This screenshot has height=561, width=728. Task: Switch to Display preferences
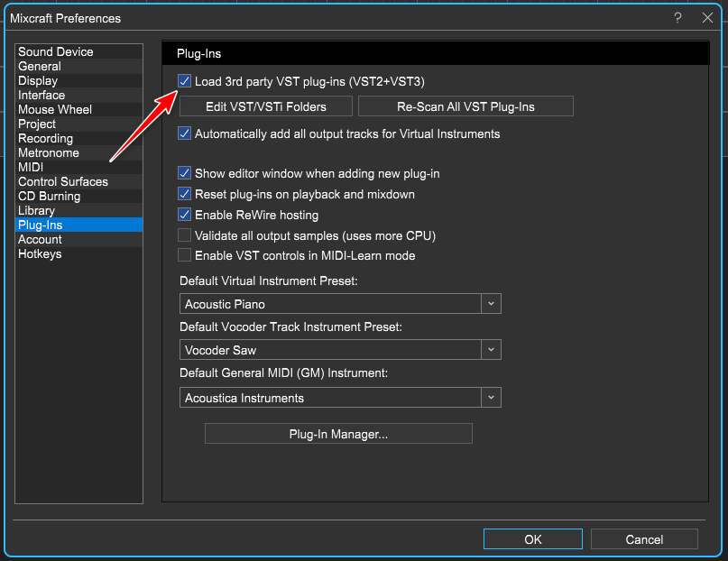(x=78, y=80)
